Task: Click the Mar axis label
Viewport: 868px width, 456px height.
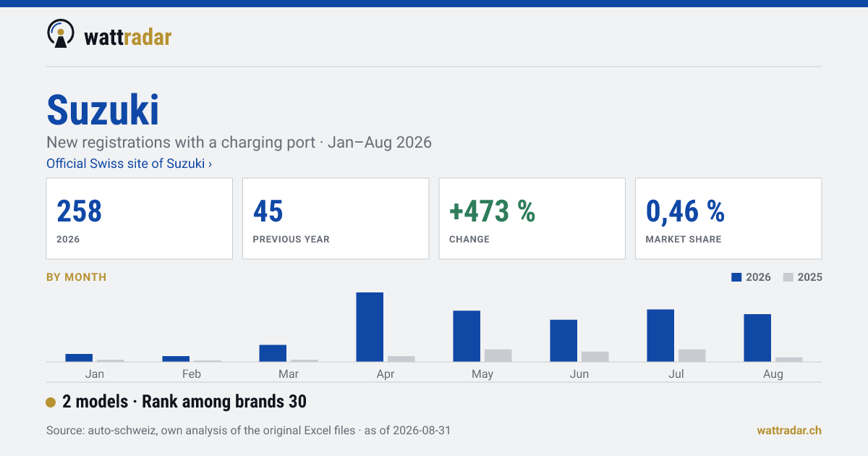Action: coord(289,373)
